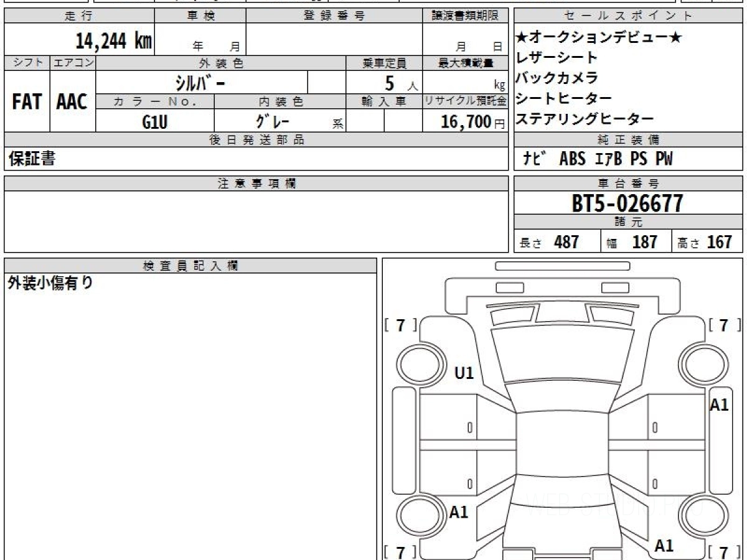This screenshot has width=747, height=560.
Task: Click the 登録番号 column header
Action: coord(334,16)
